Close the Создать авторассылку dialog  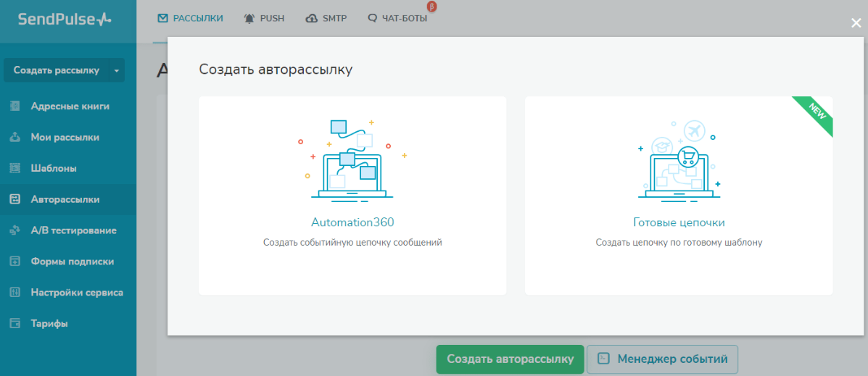(856, 23)
